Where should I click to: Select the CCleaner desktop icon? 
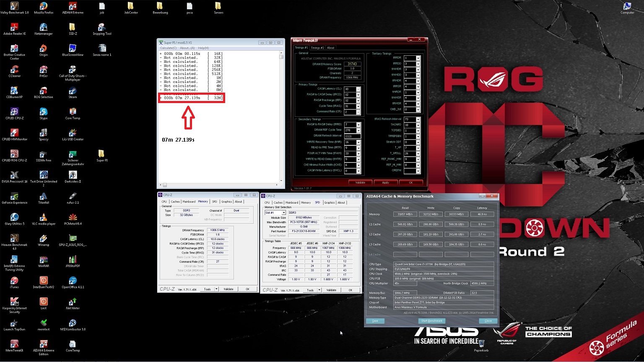point(14,71)
